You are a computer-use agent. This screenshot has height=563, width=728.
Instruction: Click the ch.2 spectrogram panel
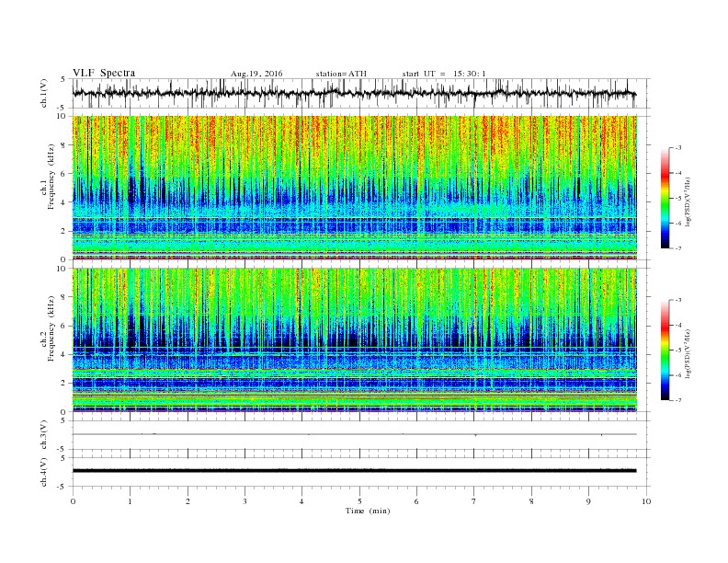coord(355,340)
